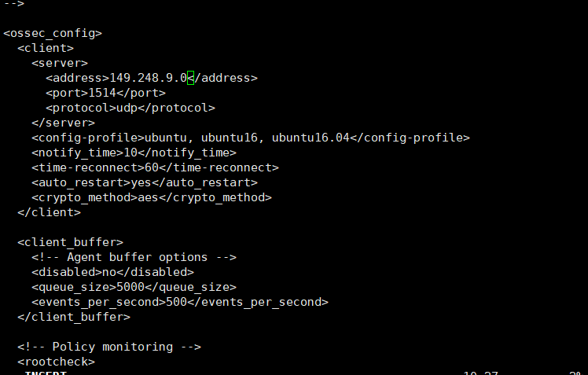Click the Agent buffer options comment
This screenshot has height=375, width=588.
point(134,258)
